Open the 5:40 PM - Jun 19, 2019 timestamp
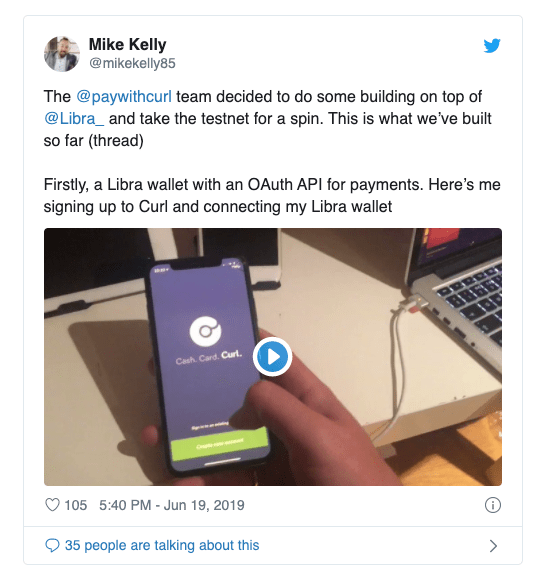 coord(172,505)
